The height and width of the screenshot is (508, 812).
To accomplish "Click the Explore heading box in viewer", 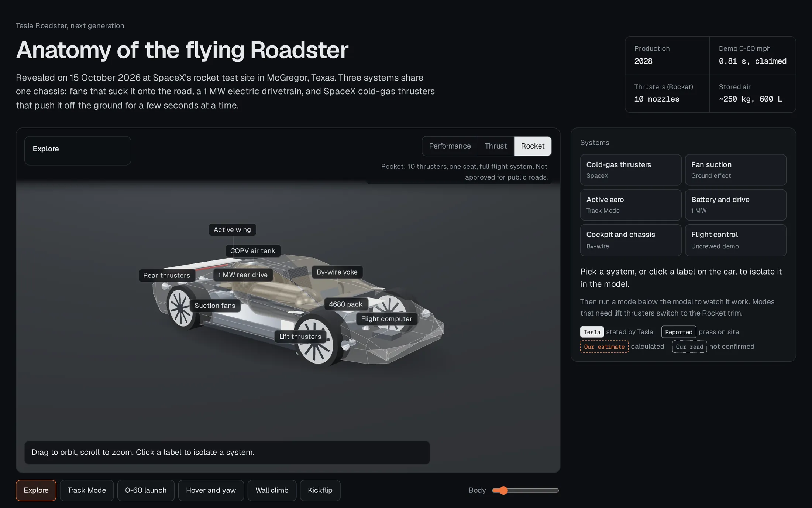I will [78, 151].
